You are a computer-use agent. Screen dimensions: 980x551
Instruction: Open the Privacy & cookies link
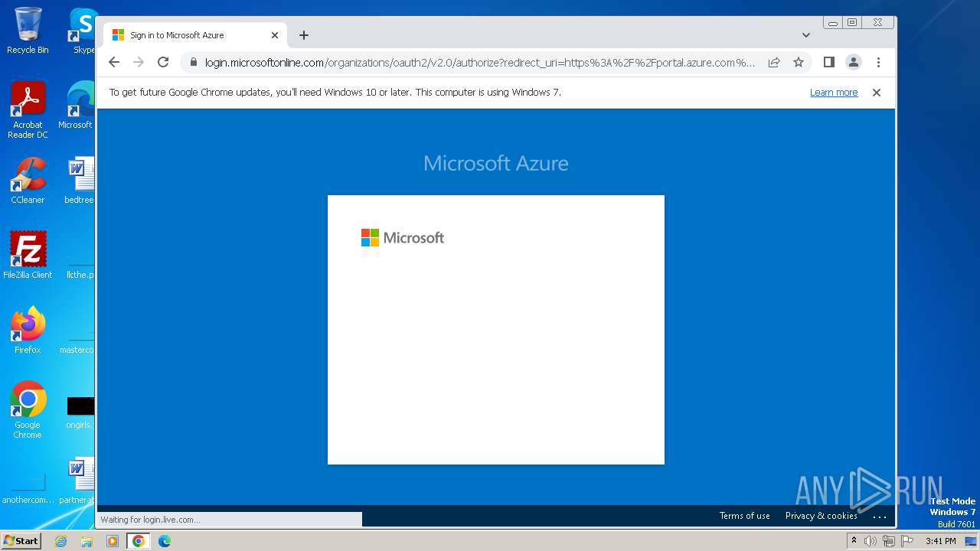[821, 516]
